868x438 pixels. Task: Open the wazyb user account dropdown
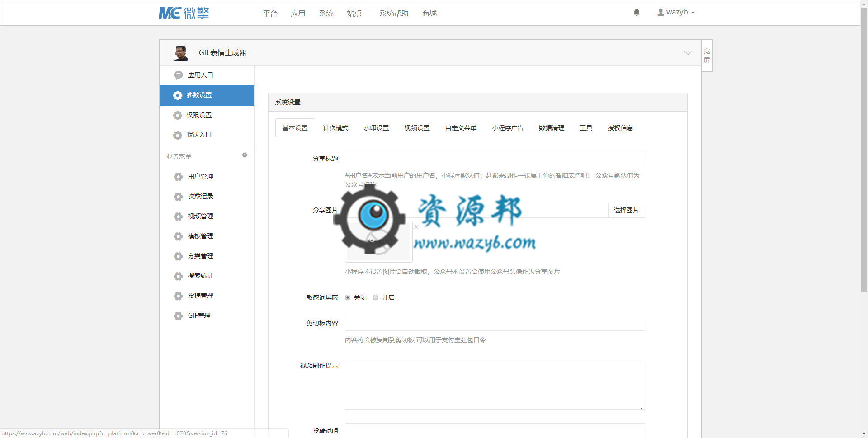[676, 12]
